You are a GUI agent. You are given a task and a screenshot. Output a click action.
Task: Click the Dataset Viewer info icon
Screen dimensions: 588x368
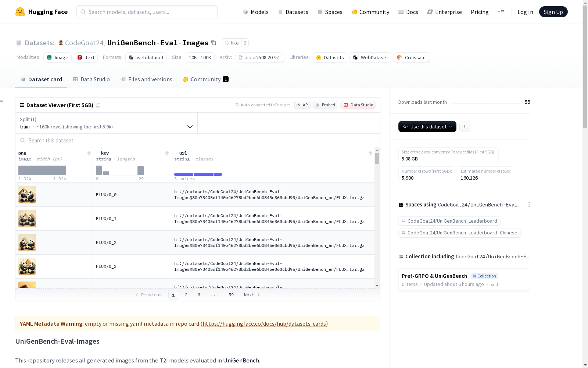pyautogui.click(x=98, y=105)
